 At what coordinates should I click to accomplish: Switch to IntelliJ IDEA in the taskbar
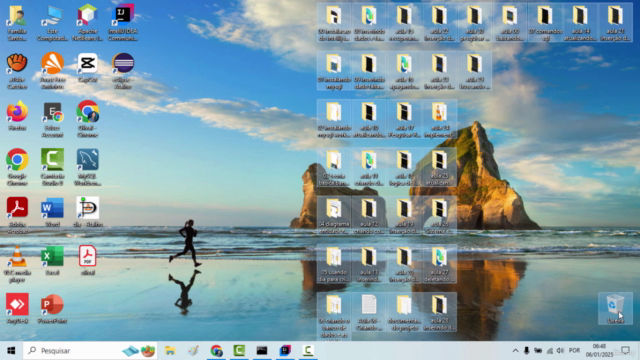click(x=285, y=351)
